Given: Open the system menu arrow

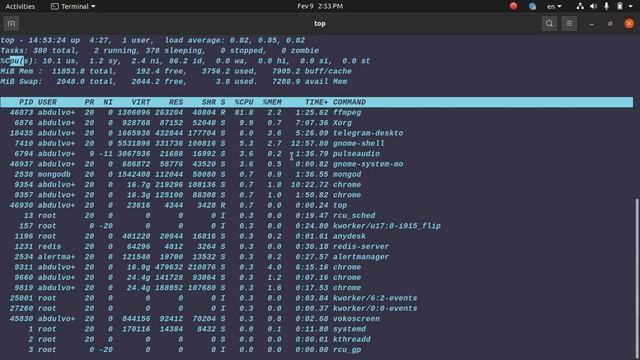Looking at the screenshot, I should 630,7.
